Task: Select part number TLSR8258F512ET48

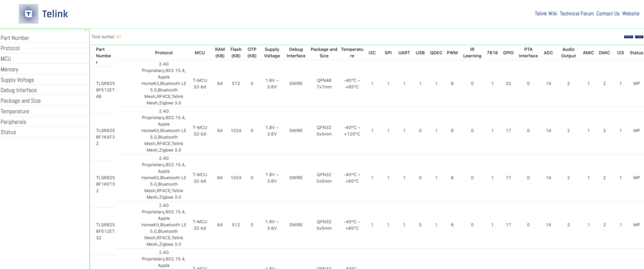Action: coord(105,90)
